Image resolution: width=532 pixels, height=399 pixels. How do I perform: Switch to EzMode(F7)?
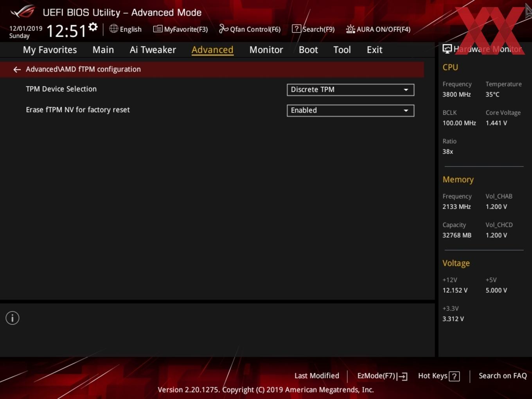click(x=382, y=376)
